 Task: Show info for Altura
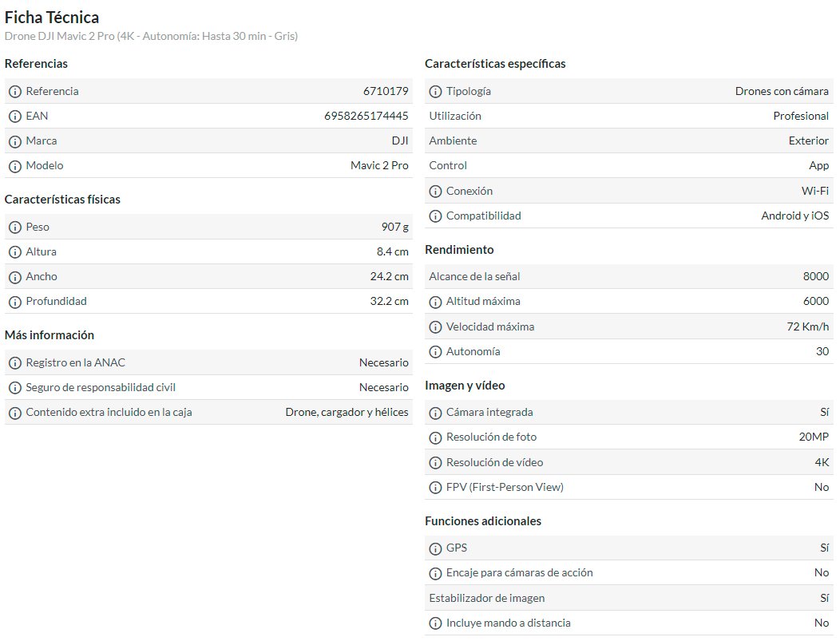point(15,251)
